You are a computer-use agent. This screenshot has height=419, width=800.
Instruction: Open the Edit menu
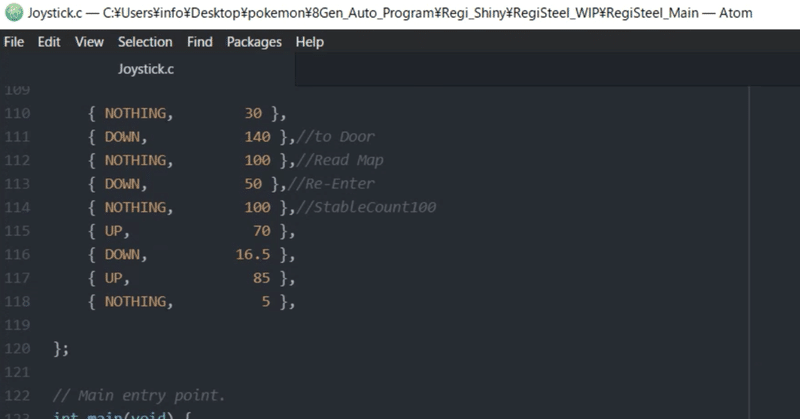pos(49,42)
